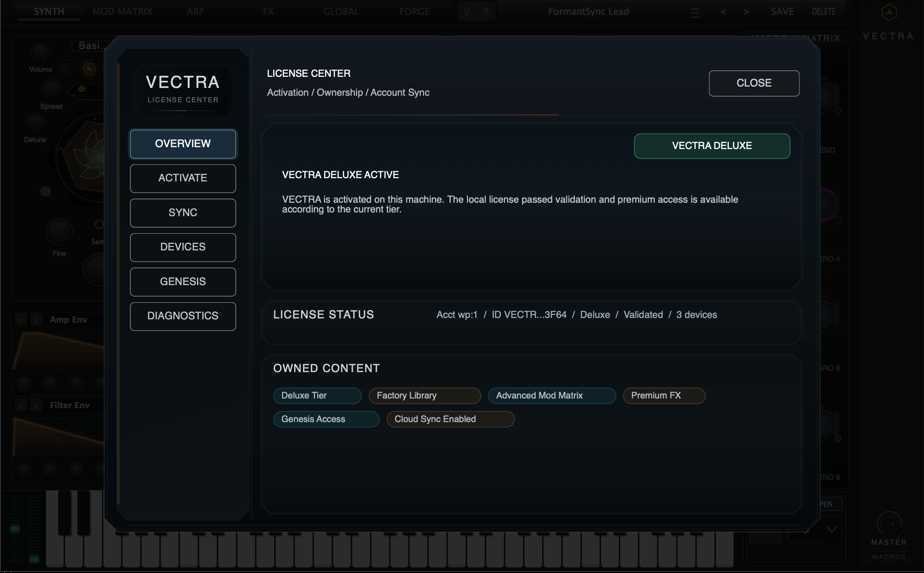Screen dimensions: 924x573
Task: Click the Factory Library content chip
Action: point(425,396)
